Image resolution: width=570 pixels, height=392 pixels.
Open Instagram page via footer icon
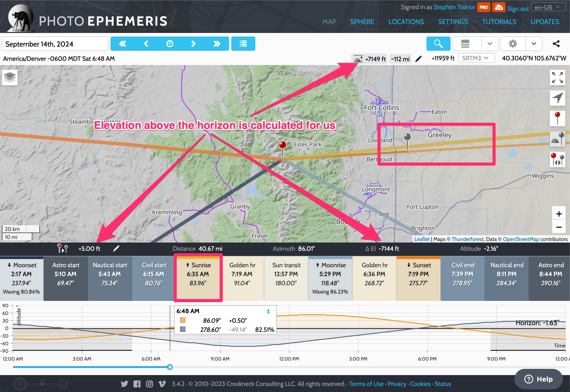click(149, 384)
